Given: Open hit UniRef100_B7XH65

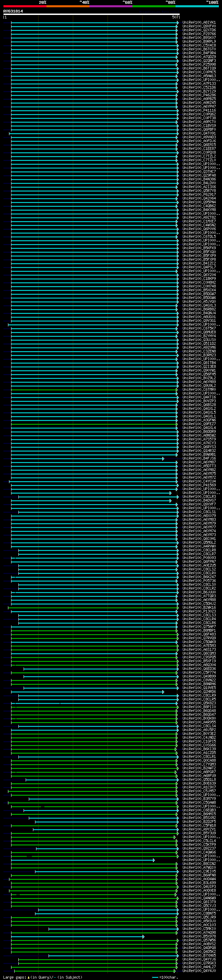Looking at the screenshot, I should point(199,955).
